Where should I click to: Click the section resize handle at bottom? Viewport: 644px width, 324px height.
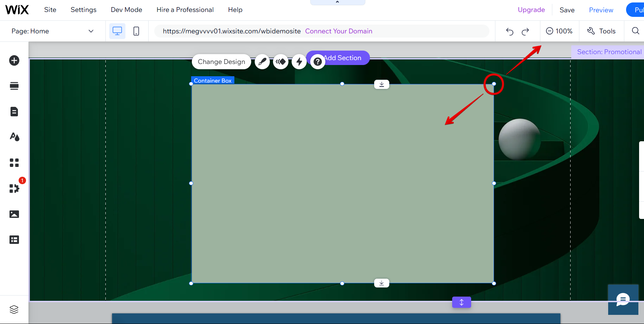point(461,302)
